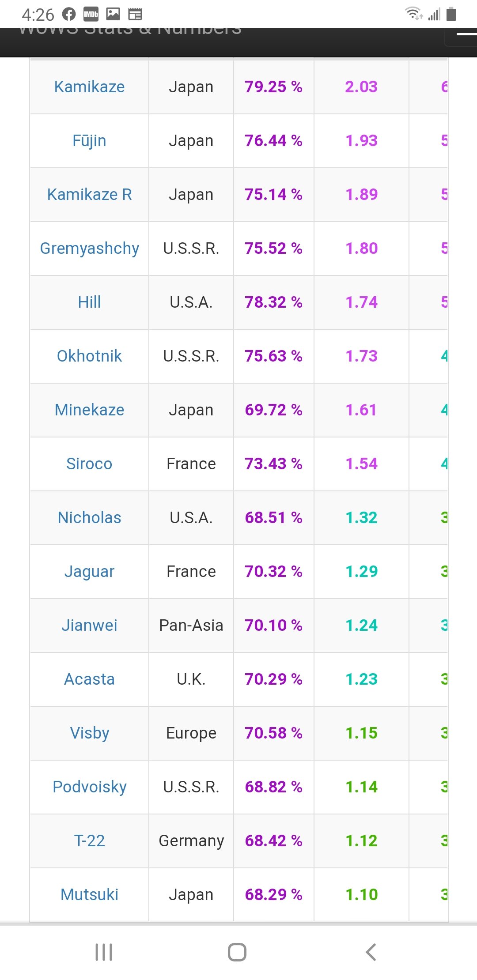Tap the Android home button

pos(237,952)
